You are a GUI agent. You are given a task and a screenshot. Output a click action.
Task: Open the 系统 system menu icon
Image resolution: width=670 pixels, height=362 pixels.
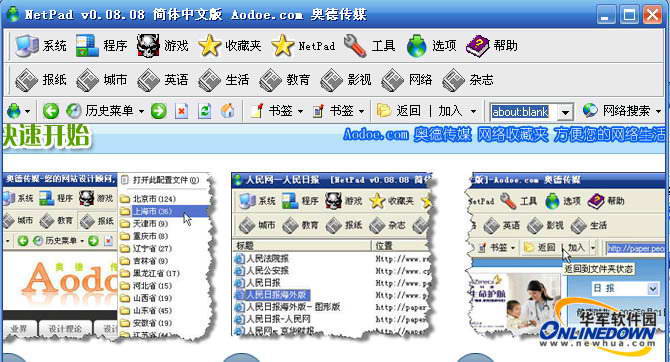(x=26, y=46)
